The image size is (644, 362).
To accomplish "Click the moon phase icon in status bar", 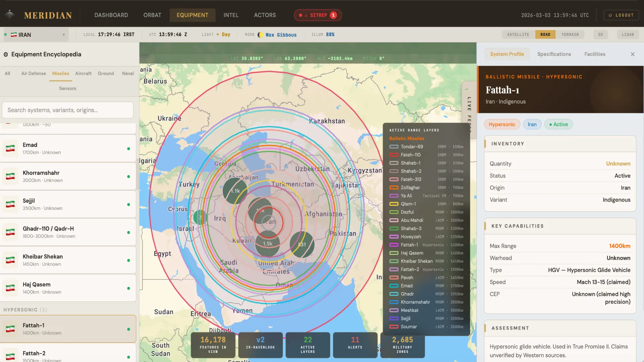I will pos(260,35).
